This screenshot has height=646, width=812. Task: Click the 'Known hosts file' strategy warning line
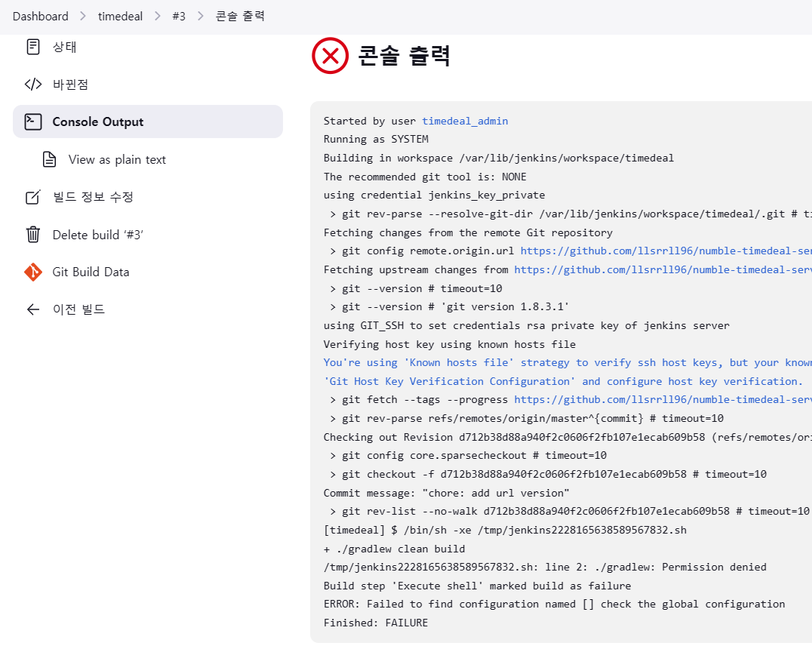pos(567,363)
